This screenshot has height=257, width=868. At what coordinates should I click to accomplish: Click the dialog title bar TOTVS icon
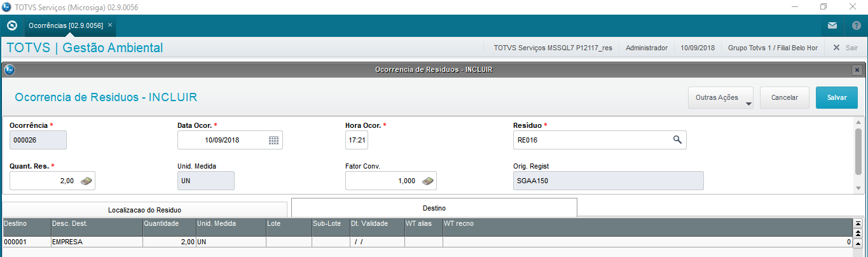(x=9, y=69)
